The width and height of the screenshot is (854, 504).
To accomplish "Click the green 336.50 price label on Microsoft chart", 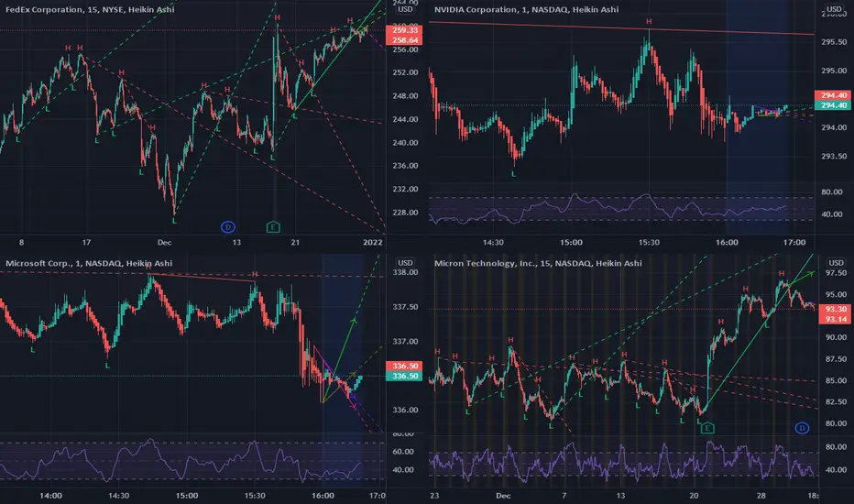I will pos(404,376).
